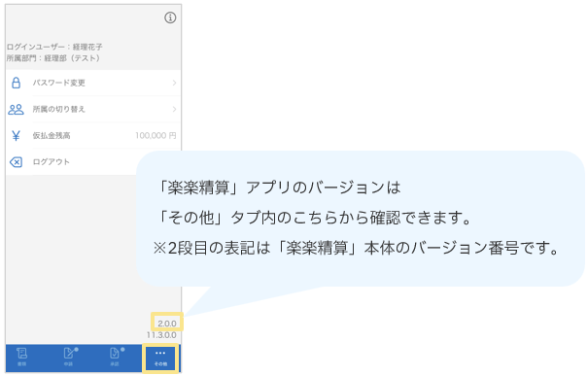Viewport: 588px width, 376px height.
Task: Click the two-people icon beside 所属の切り替え
Action: pyautogui.click(x=16, y=109)
